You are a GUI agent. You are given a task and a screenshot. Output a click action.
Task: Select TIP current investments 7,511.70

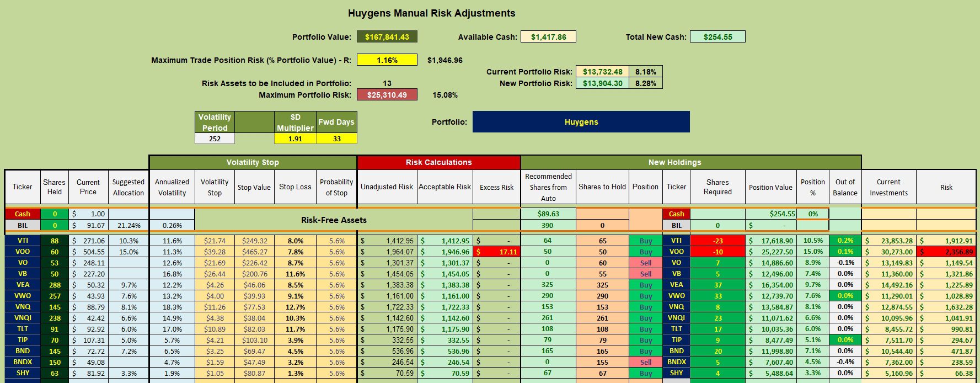pos(889,340)
